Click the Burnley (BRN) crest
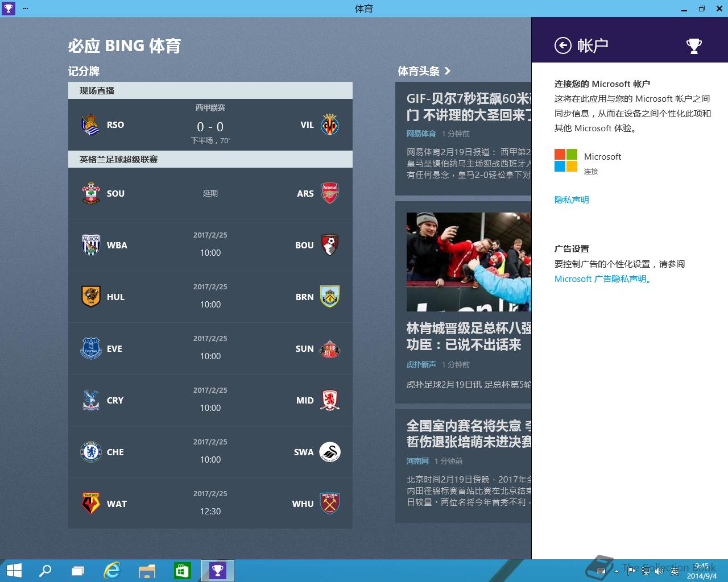The image size is (728, 582). click(x=330, y=297)
